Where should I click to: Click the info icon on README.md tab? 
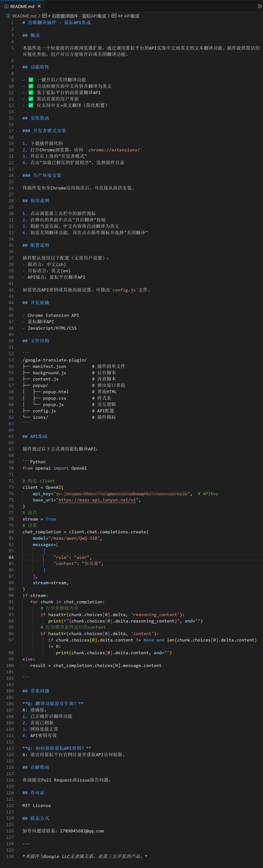click(x=6, y=6)
